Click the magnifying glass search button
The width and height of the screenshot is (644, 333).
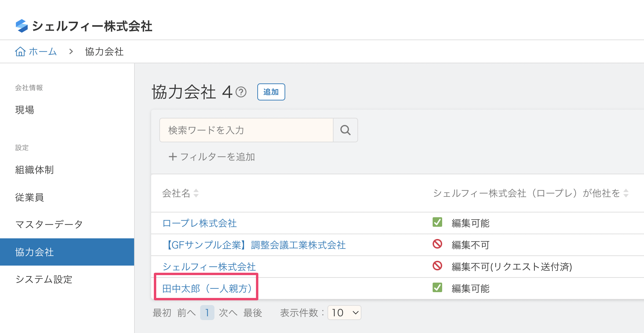(345, 130)
